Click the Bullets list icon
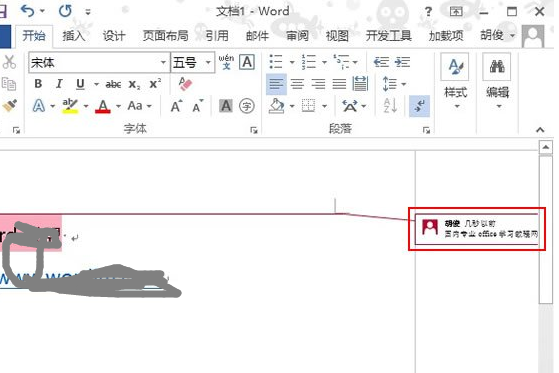 point(276,62)
